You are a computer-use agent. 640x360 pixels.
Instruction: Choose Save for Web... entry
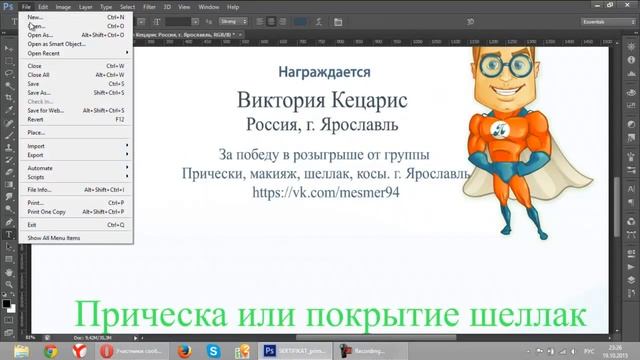[x=76, y=111]
